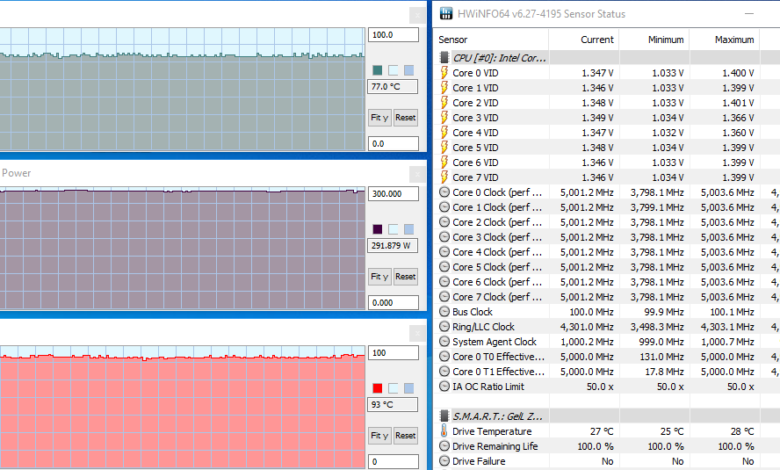
Task: Click the maximum value field showing 100.0
Action: (x=393, y=35)
